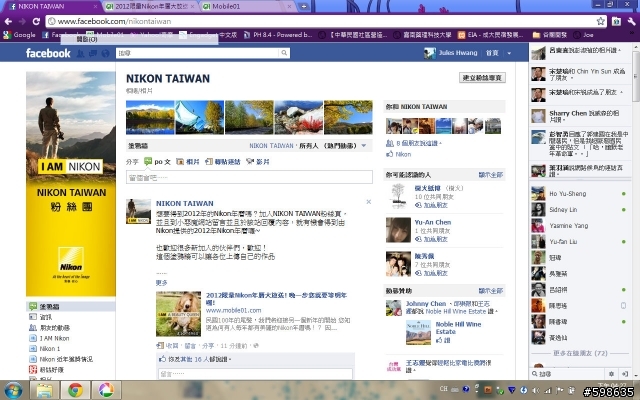Click the Sharry Chen ticker story
The height and width of the screenshot is (400, 640).
(579, 116)
